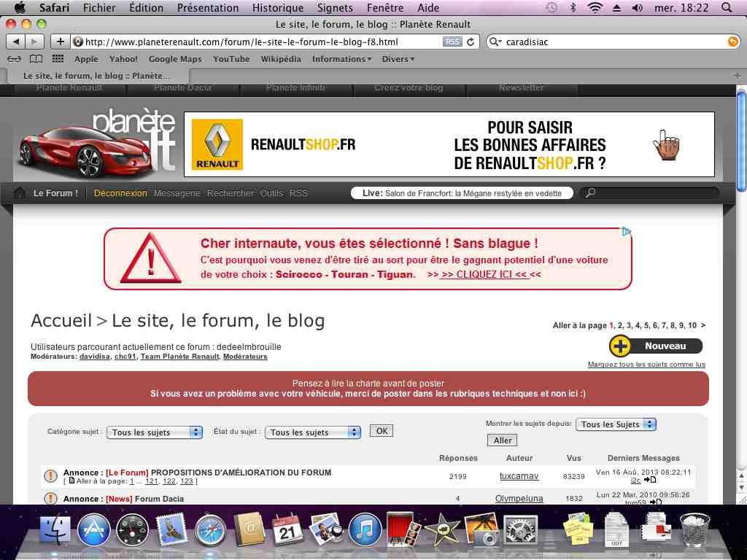Open PROPOSITIONS D'AMÉLIORATION DU FORUM topic
The width and height of the screenshot is (747, 560).
point(241,472)
